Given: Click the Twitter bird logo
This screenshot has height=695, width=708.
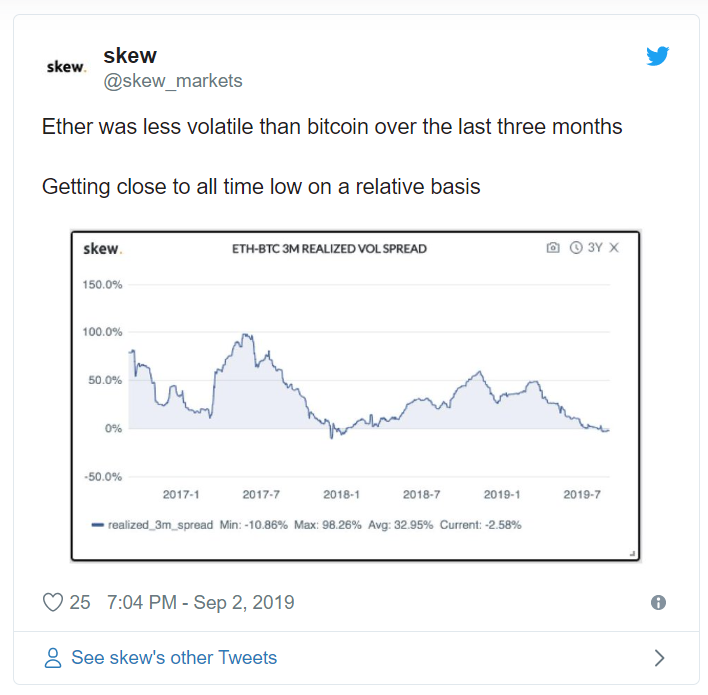Looking at the screenshot, I should tap(657, 56).
